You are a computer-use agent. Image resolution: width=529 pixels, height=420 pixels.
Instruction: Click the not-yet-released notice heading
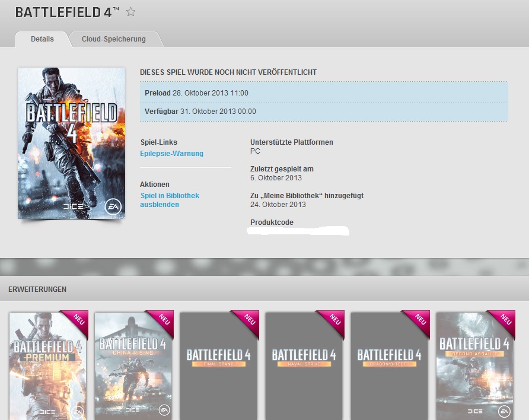pyautogui.click(x=228, y=72)
